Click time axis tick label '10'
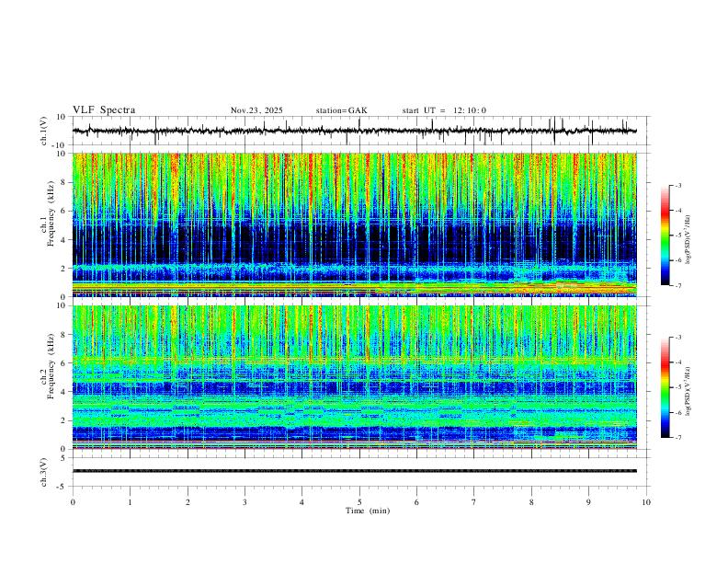Viewport: 728px width, 563px height. pyautogui.click(x=646, y=502)
